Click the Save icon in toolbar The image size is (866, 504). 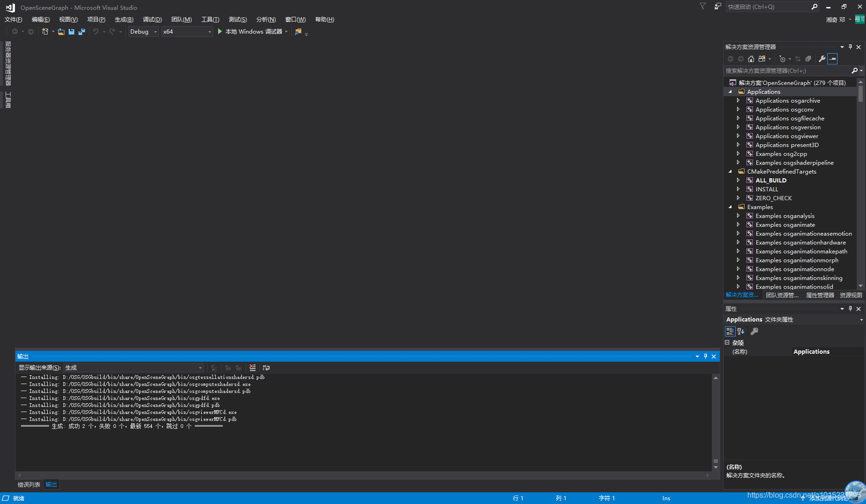click(x=71, y=32)
